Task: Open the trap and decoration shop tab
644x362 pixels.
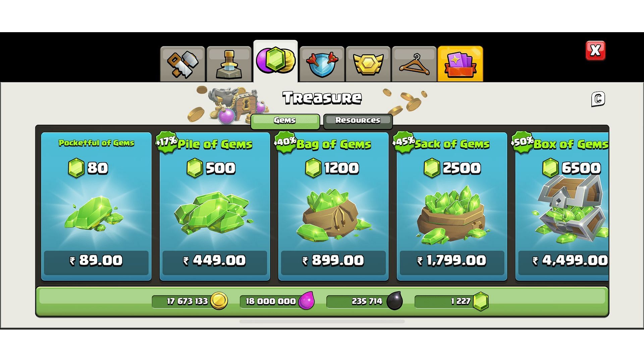Action: pyautogui.click(x=229, y=64)
